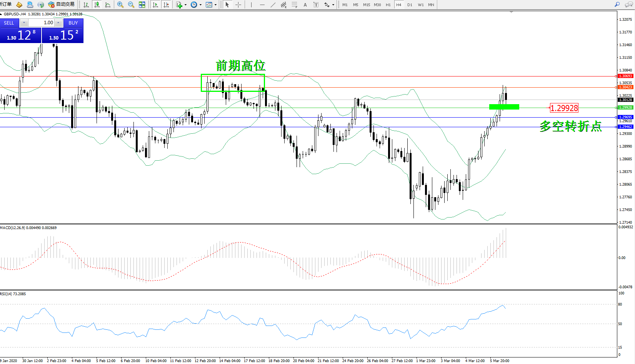Select the Fibonacci retracement tool
Viewport: 635px width, 364px height.
294,5
